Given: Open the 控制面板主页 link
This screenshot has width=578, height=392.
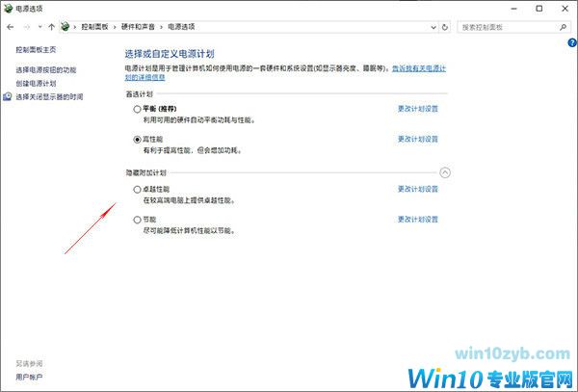Looking at the screenshot, I should click(36, 50).
